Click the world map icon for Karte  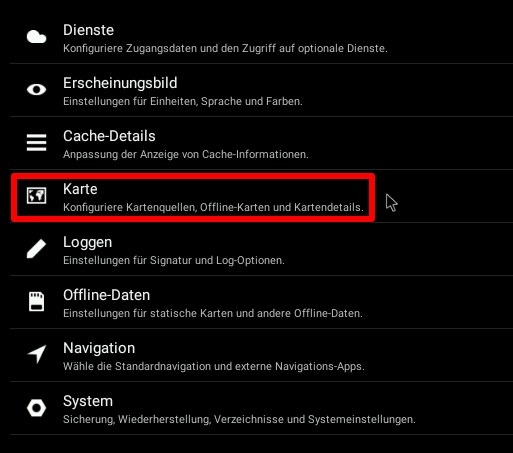click(36, 195)
